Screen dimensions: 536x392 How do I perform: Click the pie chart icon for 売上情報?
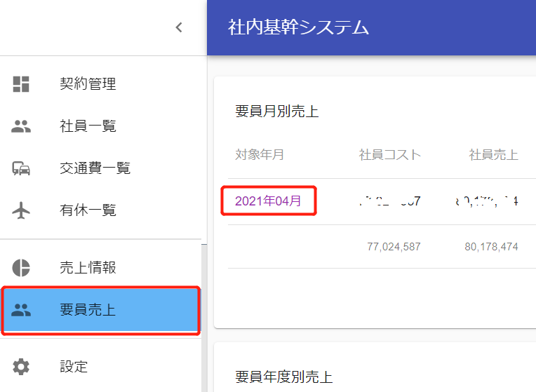click(22, 268)
